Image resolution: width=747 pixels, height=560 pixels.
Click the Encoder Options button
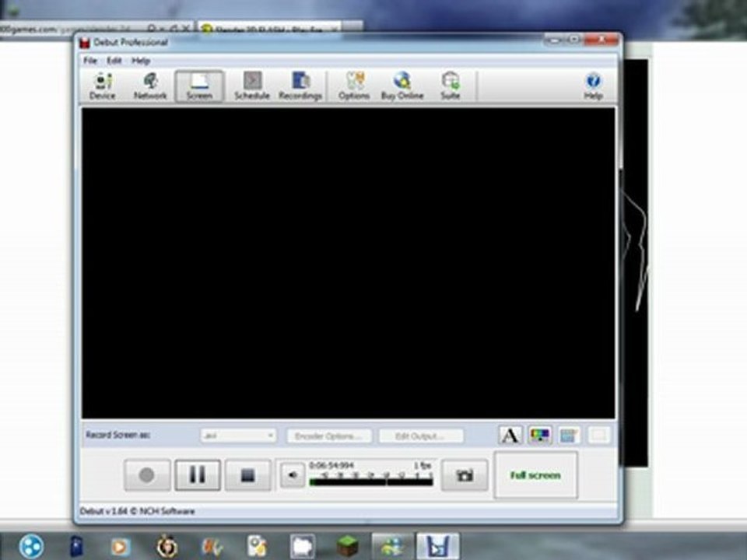point(329,436)
